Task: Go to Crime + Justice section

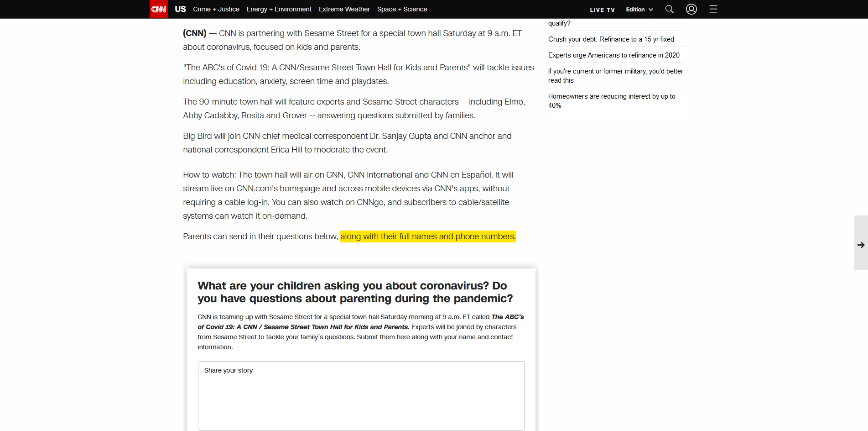Action: 216,9
